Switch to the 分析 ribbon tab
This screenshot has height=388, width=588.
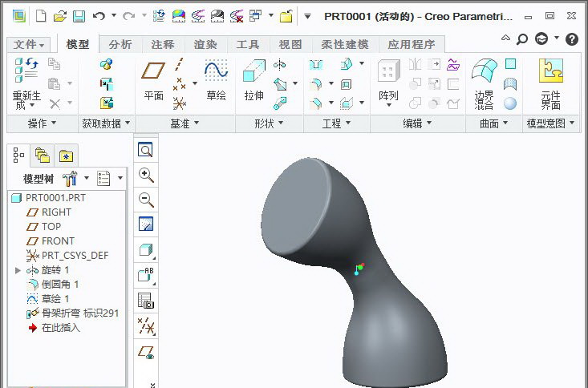click(x=120, y=45)
